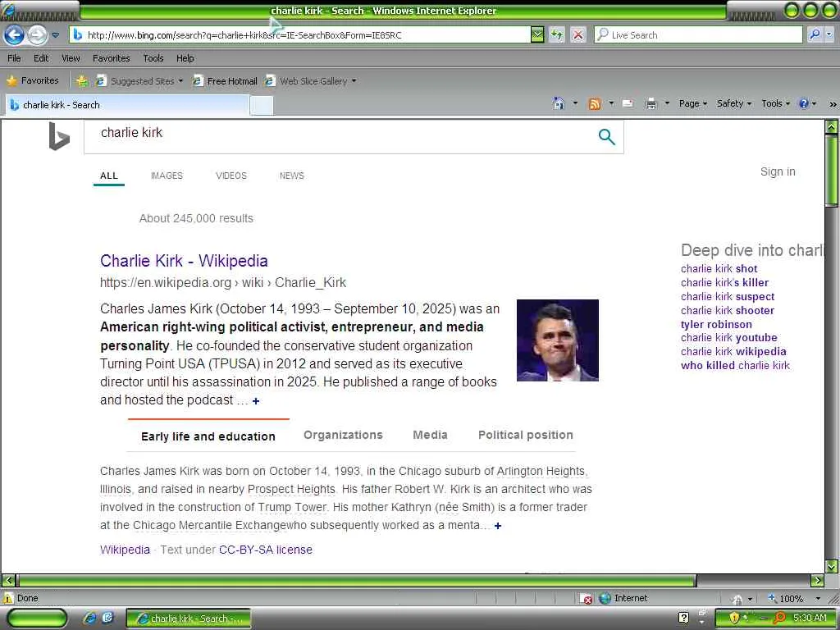
Task: Open the Favorites menu
Action: 112,58
